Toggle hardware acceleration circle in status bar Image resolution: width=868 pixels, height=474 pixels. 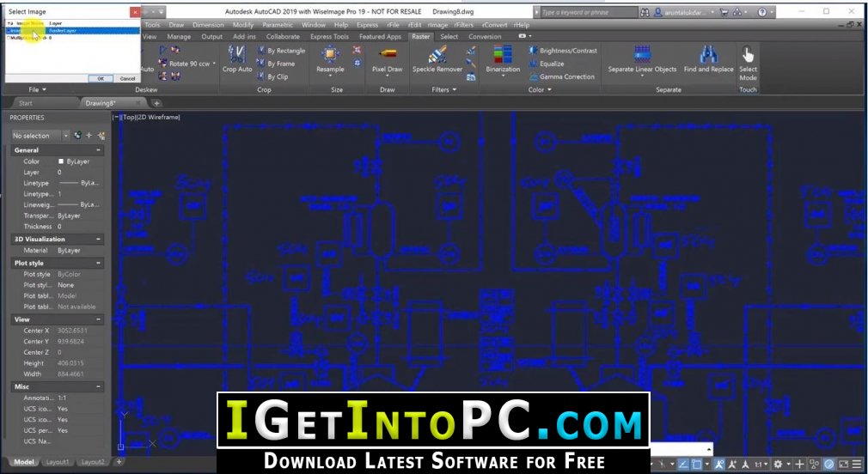tap(828, 464)
